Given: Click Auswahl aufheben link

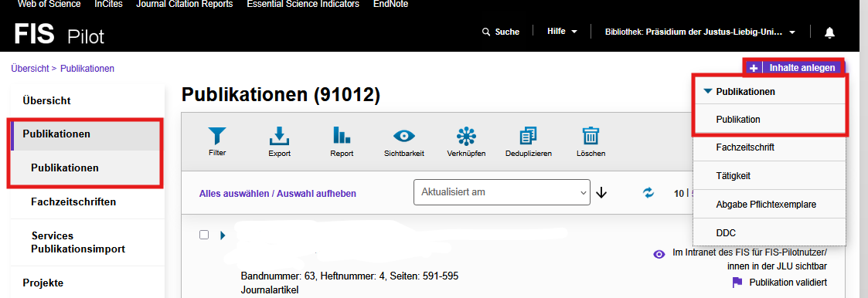Looking at the screenshot, I should (x=316, y=194).
